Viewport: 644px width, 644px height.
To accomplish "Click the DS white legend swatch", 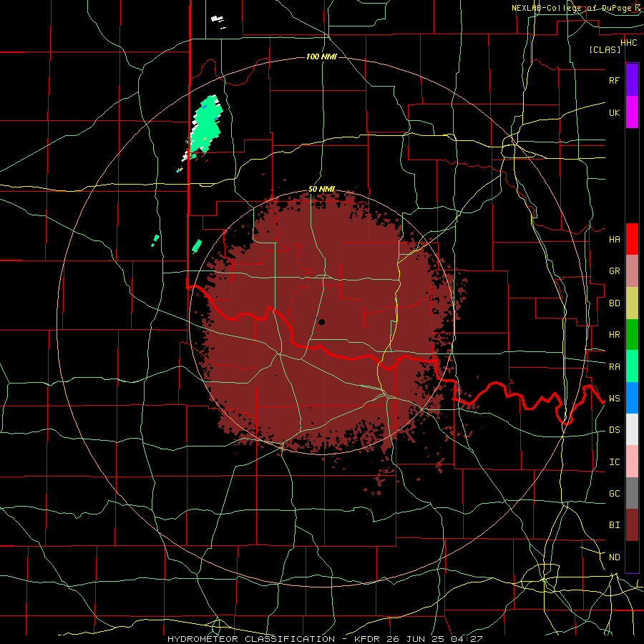I will (x=632, y=429).
